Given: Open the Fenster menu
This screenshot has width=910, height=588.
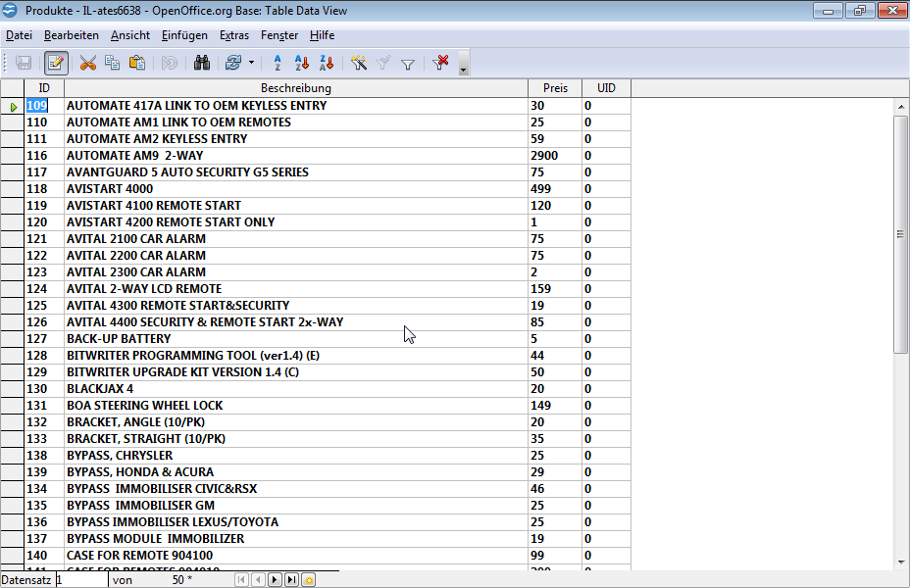Looking at the screenshot, I should pos(279,35).
